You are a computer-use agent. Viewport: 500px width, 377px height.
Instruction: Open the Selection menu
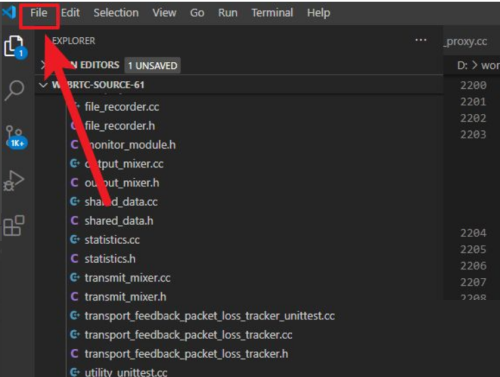[116, 13]
